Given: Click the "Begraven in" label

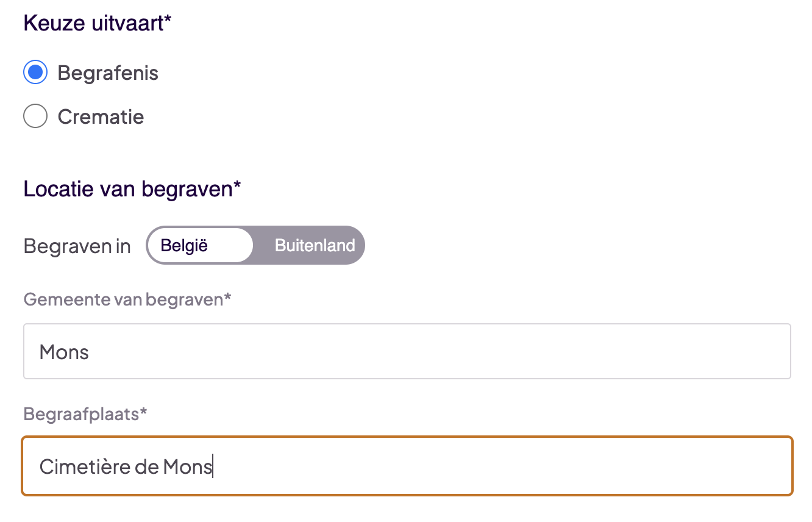Looking at the screenshot, I should click(x=77, y=246).
